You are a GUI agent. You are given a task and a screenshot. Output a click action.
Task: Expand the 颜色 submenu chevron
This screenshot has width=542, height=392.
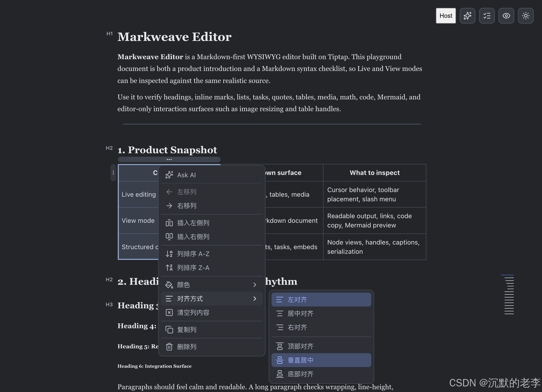[255, 285]
